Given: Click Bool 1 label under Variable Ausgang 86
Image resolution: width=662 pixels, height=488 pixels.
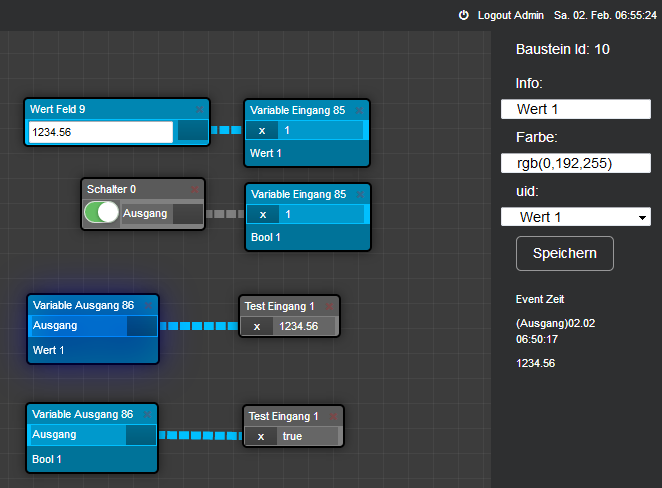Looking at the screenshot, I should click(x=46, y=459).
